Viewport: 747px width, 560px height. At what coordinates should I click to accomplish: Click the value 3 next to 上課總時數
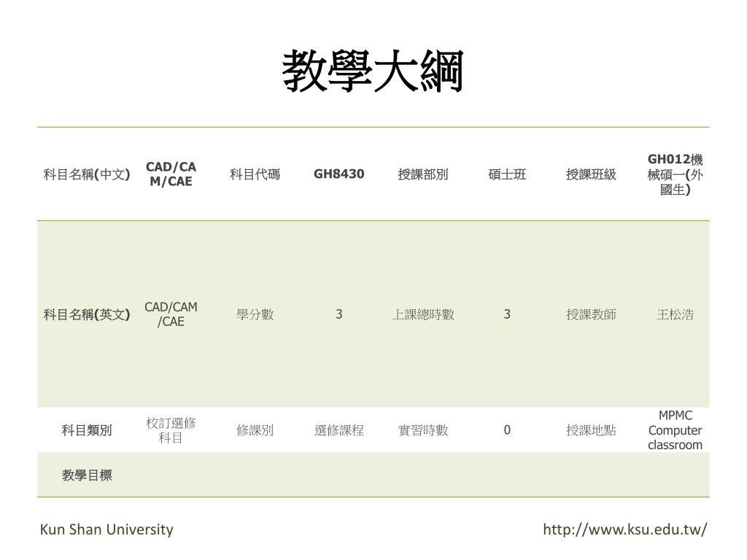tap(507, 314)
